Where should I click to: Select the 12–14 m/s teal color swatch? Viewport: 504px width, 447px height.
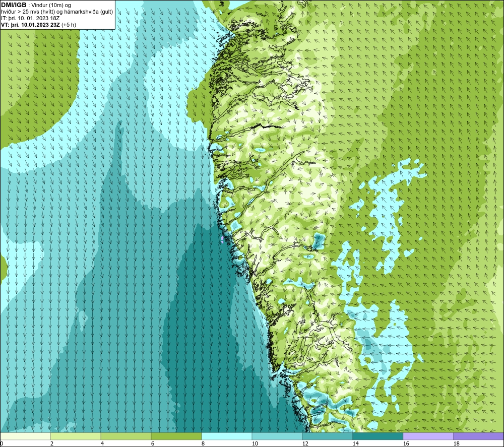pyautogui.click(x=327, y=436)
